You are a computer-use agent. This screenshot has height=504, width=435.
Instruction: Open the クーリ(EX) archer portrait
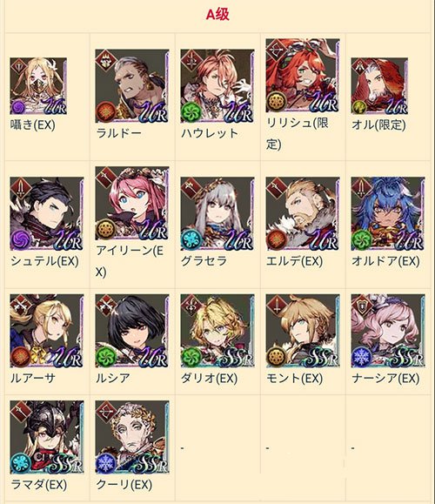point(132,437)
